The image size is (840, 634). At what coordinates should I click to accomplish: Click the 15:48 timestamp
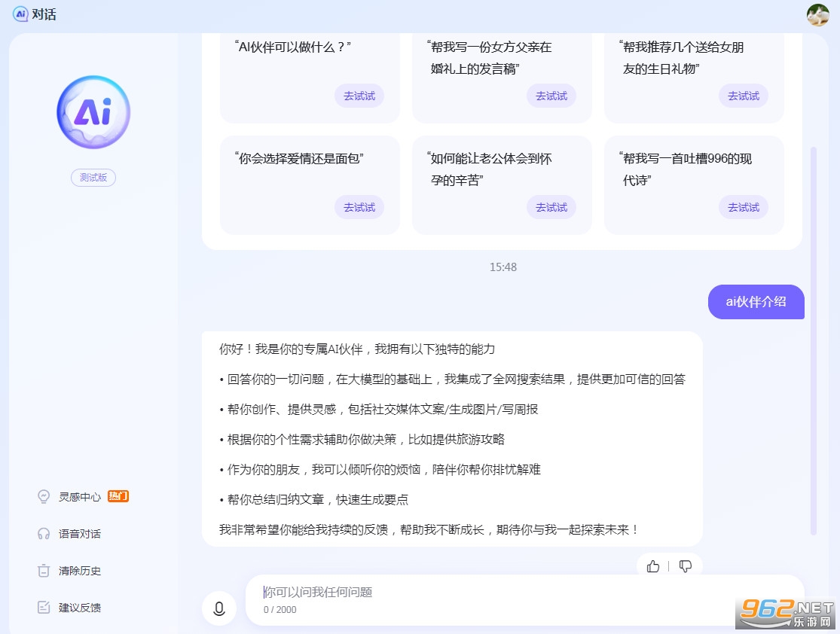coord(503,267)
